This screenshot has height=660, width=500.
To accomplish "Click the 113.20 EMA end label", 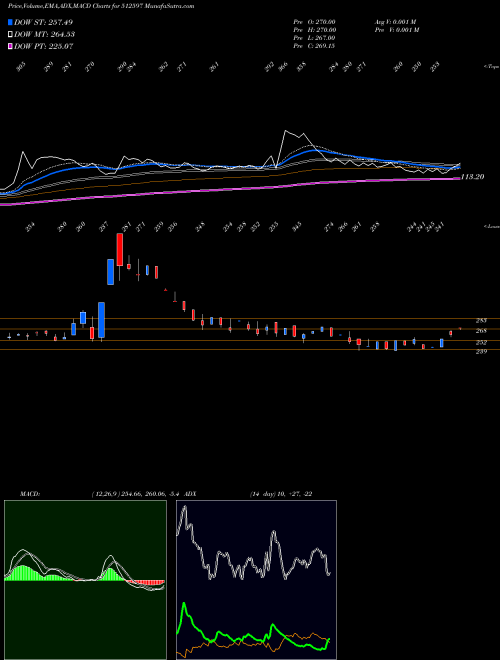I will [472, 177].
